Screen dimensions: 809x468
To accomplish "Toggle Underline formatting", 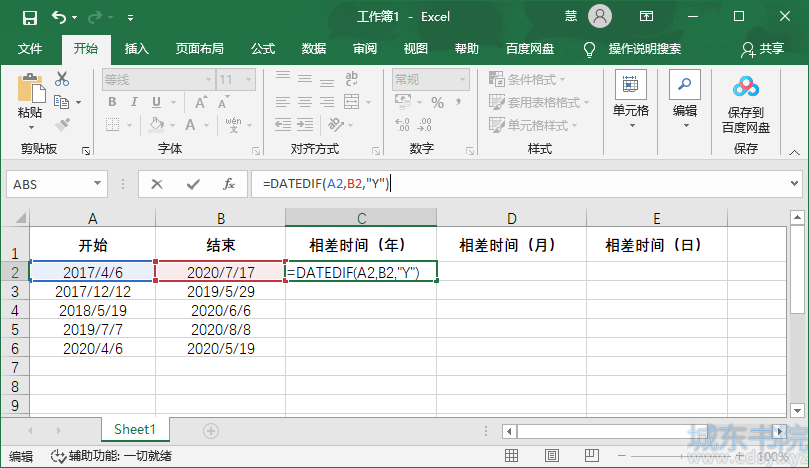I will [x=156, y=102].
